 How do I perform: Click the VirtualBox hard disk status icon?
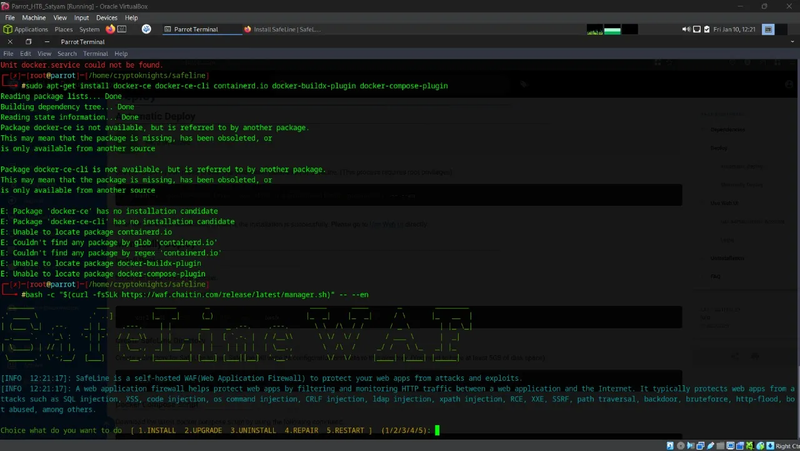(x=670, y=446)
